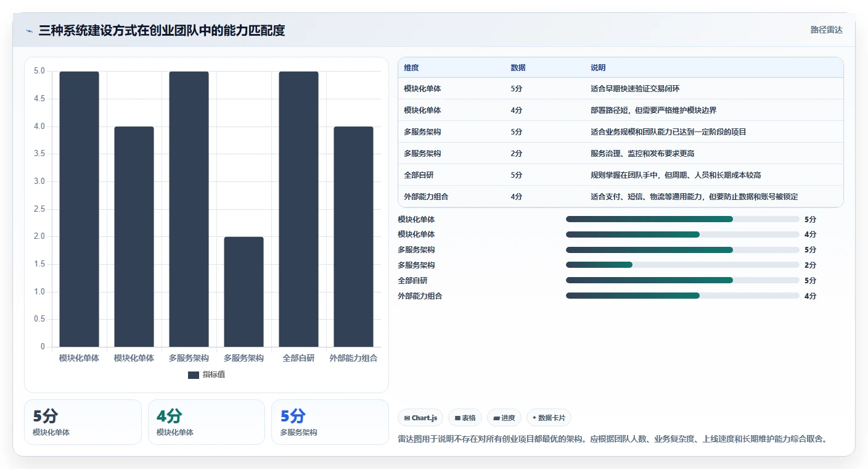The width and height of the screenshot is (868, 469).
Task: Click the 数据 column header
Action: click(518, 68)
